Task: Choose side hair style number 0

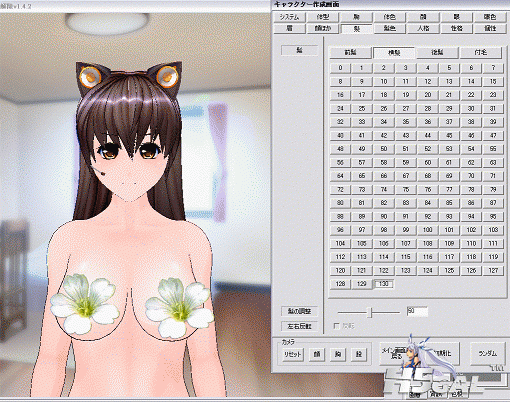Action: tap(340, 68)
